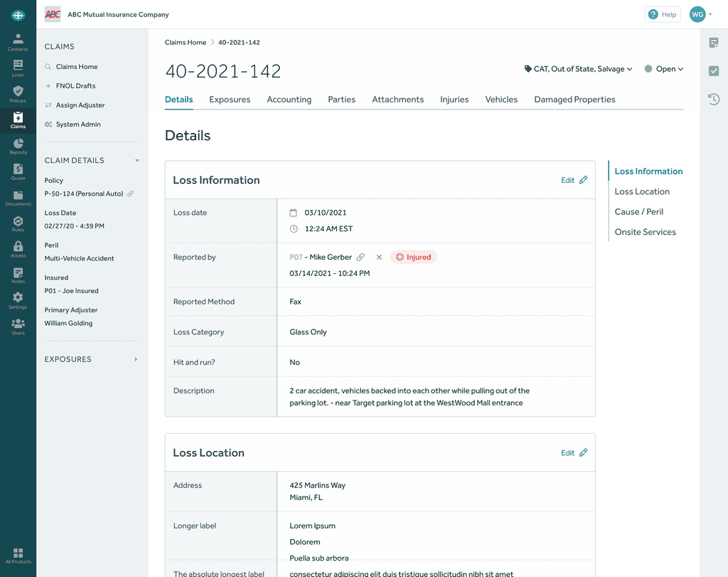
Task: Click pencil icon in Loss Information header
Action: 584,180
